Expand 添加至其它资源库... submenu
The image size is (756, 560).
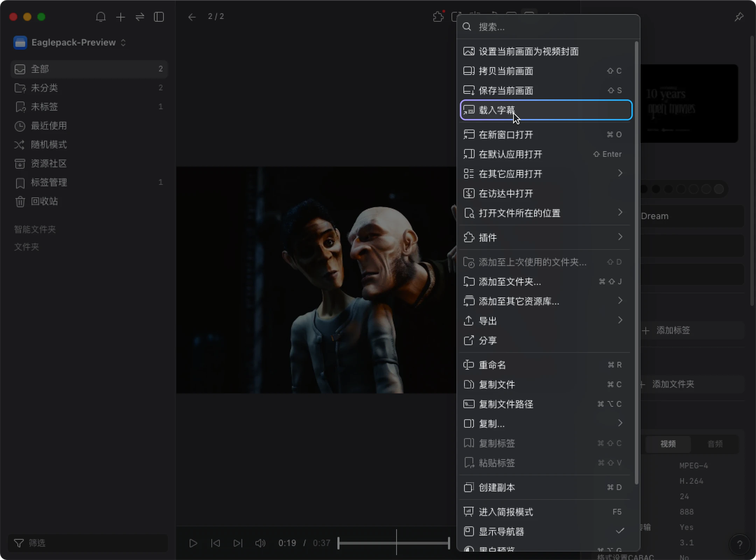(x=546, y=301)
